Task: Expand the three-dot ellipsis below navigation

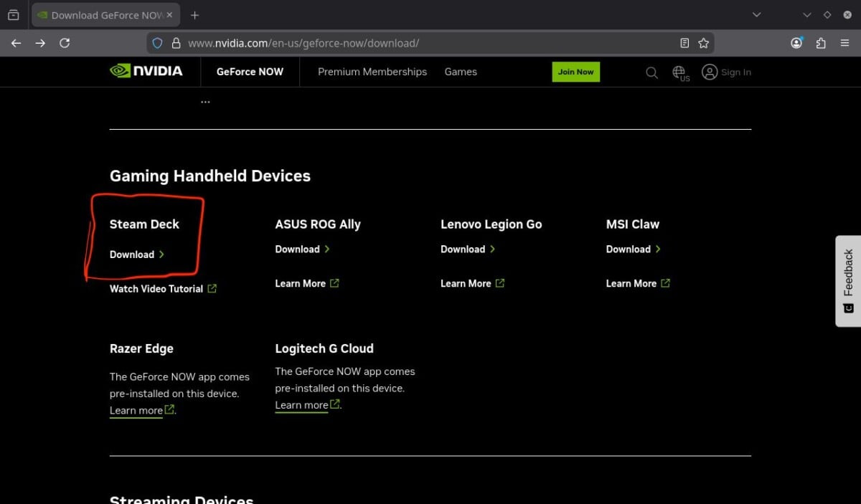Action: tap(205, 102)
